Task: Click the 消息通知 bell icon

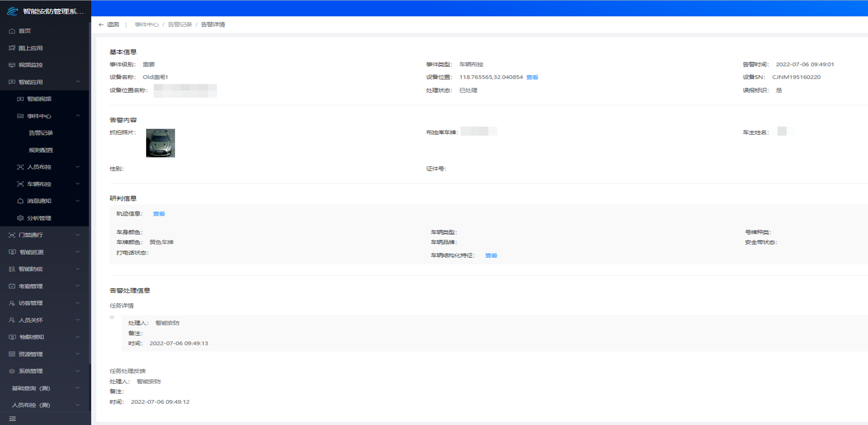Action: pyautogui.click(x=20, y=201)
